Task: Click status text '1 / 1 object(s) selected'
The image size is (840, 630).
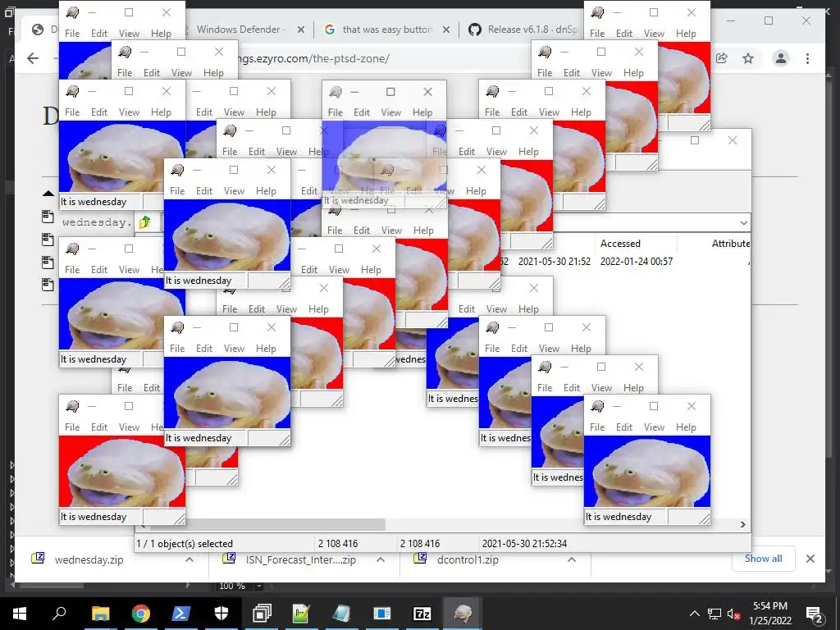Action: click(185, 543)
